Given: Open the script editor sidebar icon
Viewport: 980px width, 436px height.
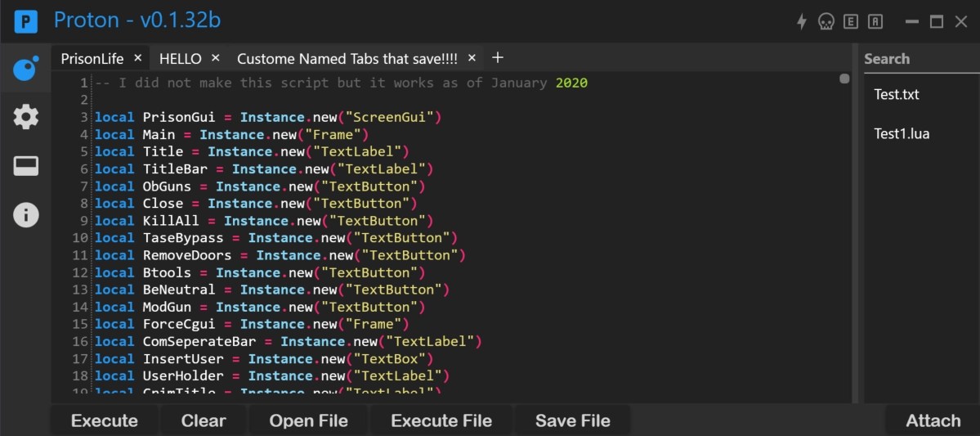Looking at the screenshot, I should pyautogui.click(x=25, y=68).
